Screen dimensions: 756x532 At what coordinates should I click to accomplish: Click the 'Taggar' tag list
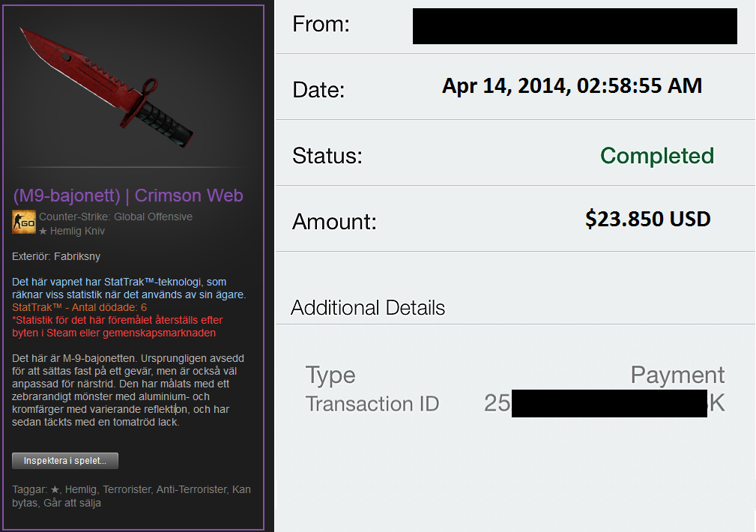[131, 496]
